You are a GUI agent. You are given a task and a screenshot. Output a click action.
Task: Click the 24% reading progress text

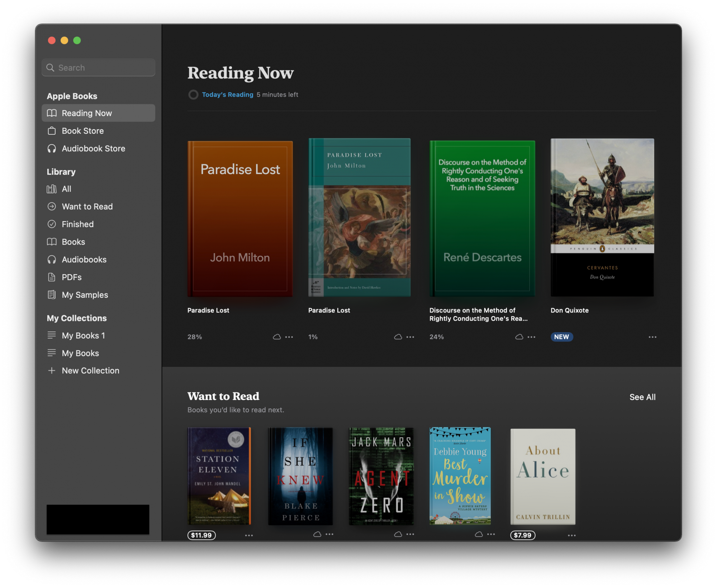tap(437, 337)
